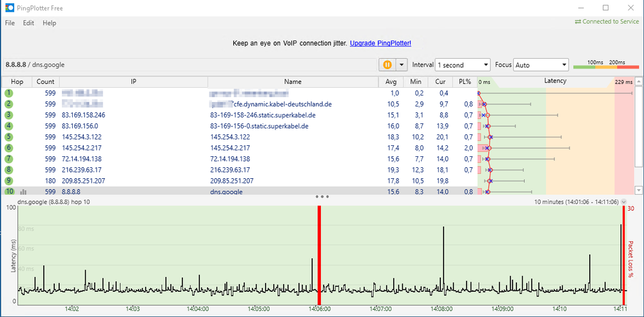This screenshot has height=317, width=644.
Task: Select IP 83.169.156.0 cell
Action: click(x=80, y=126)
